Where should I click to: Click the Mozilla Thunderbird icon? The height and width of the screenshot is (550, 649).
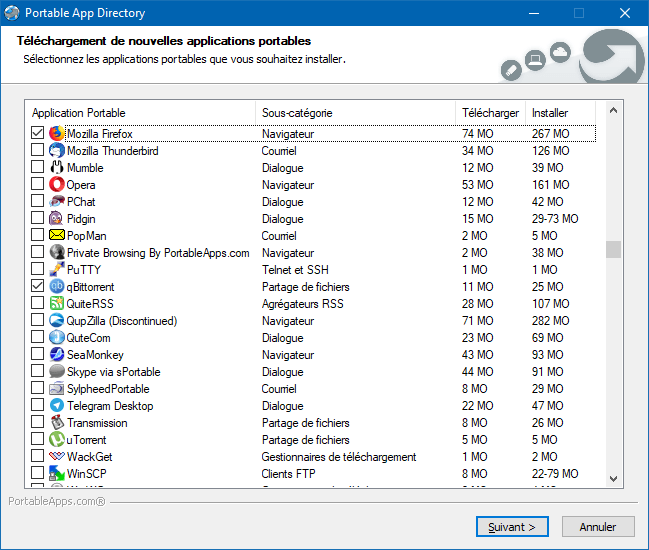point(57,150)
